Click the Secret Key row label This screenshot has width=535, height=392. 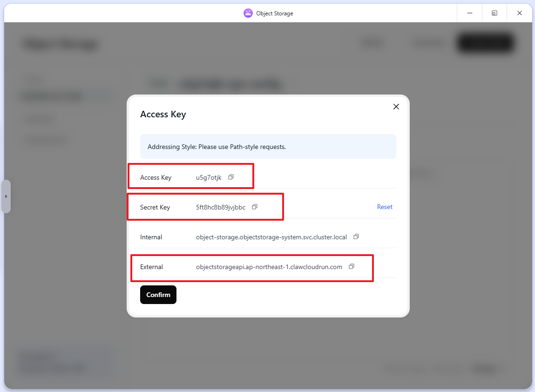(x=155, y=207)
